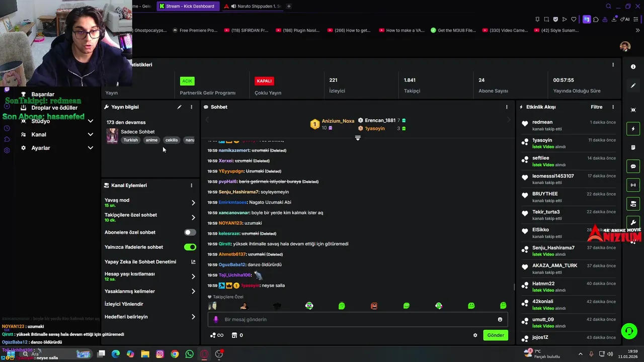Open AI assistant in browser toolbar

[x=625, y=19]
